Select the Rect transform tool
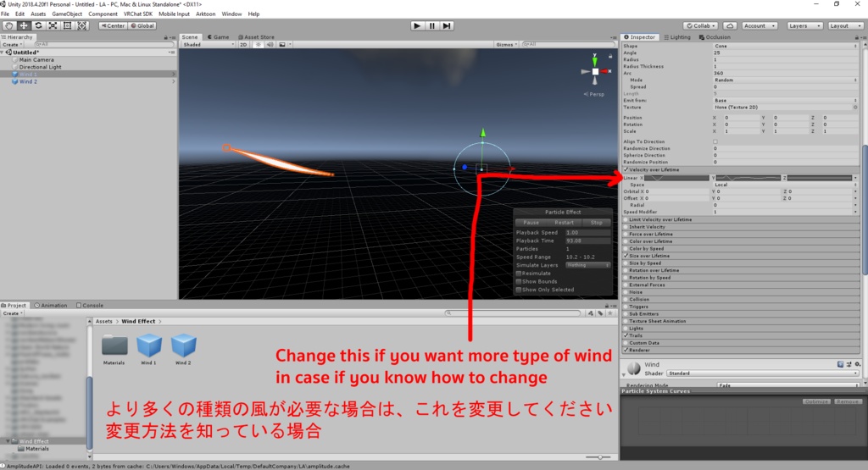 67,25
